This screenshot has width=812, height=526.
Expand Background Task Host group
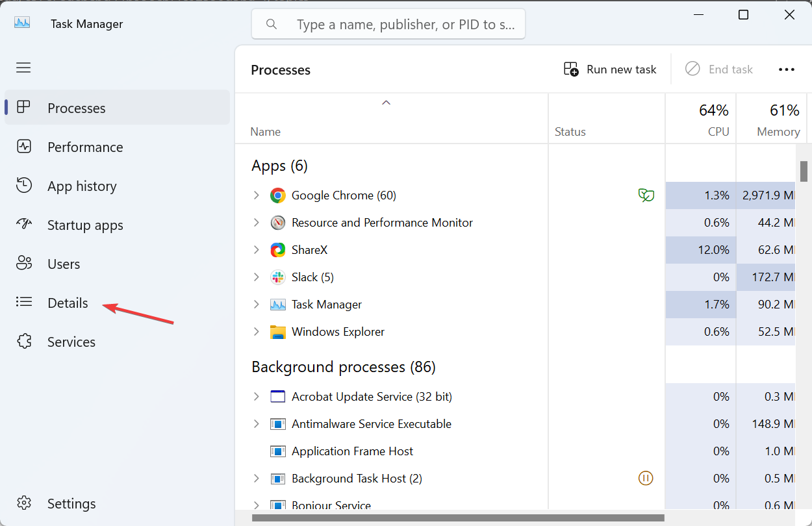coord(256,479)
